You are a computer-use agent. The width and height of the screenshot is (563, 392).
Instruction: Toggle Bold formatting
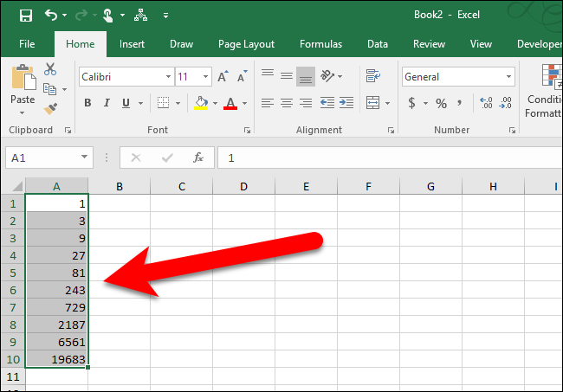pyautogui.click(x=87, y=103)
